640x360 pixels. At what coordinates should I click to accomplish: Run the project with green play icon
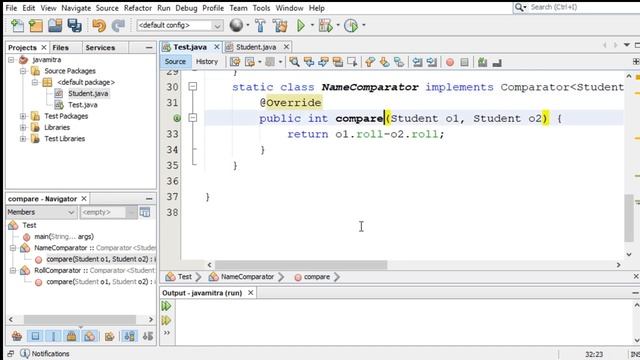coord(301,25)
